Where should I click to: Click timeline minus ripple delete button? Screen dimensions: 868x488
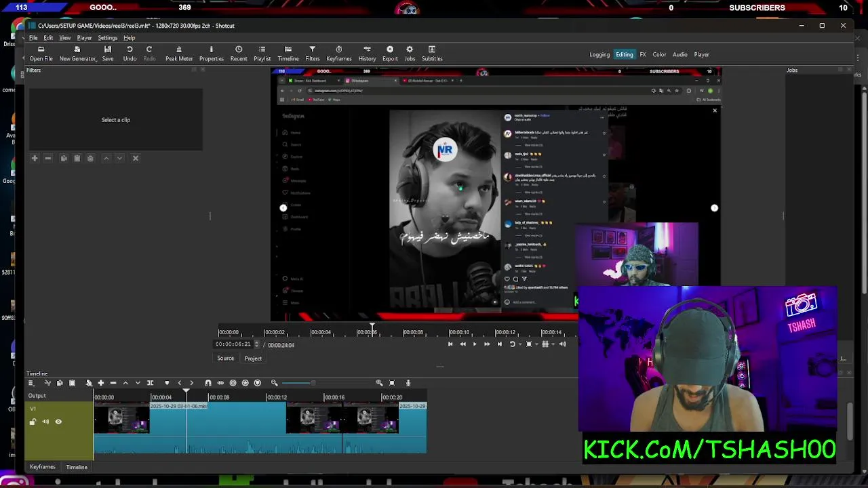(113, 383)
